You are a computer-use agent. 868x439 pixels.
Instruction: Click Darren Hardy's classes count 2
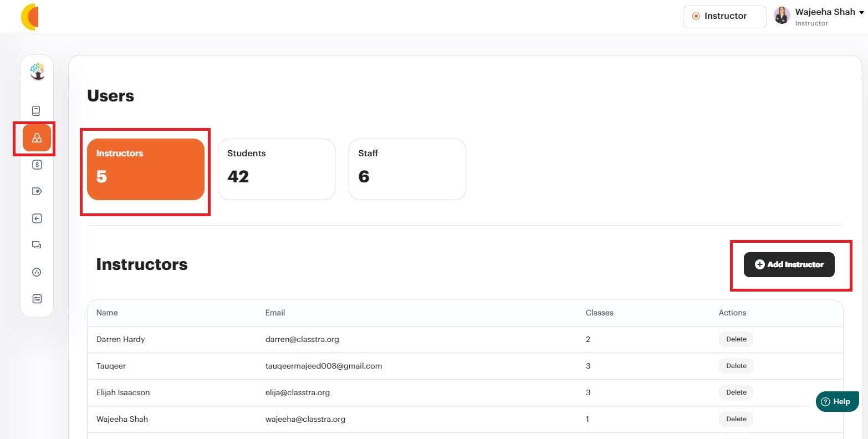(588, 339)
